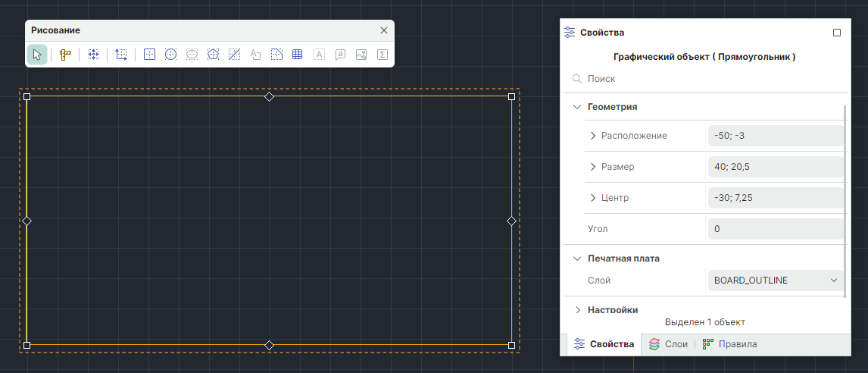Click the Угол value field
The image size is (868, 373).
tap(776, 229)
